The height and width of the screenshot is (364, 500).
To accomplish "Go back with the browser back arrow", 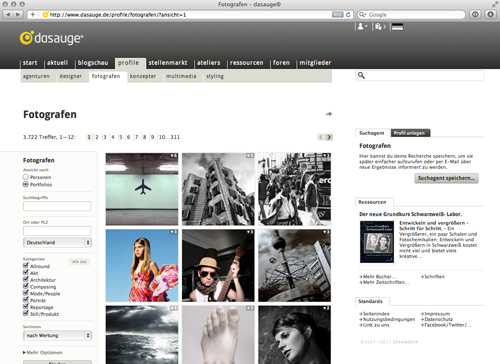I will click(8, 14).
